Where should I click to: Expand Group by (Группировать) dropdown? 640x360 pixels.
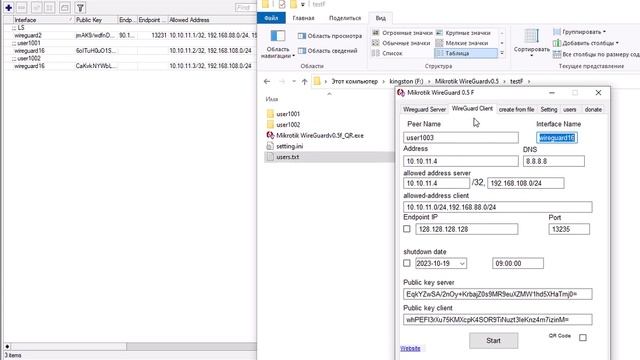(604, 32)
